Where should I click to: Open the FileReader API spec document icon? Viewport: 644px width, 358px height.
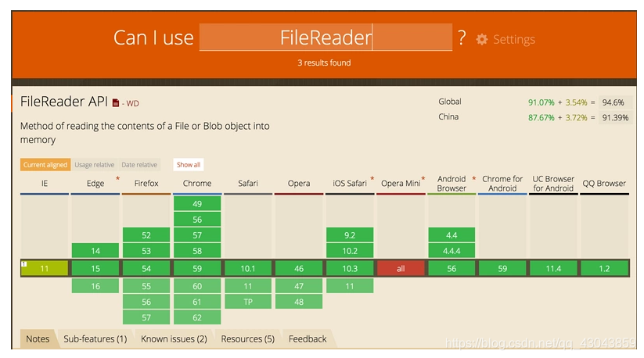[116, 103]
